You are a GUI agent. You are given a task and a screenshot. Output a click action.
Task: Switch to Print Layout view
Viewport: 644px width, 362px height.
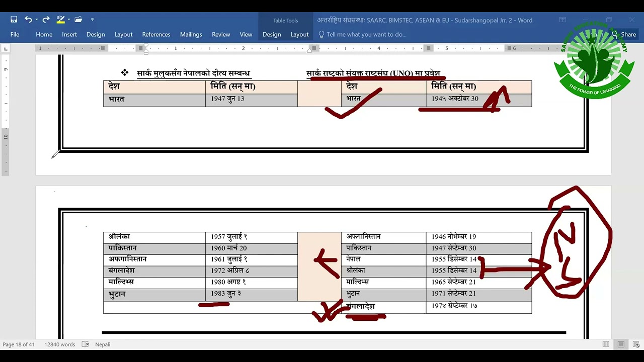(x=621, y=344)
